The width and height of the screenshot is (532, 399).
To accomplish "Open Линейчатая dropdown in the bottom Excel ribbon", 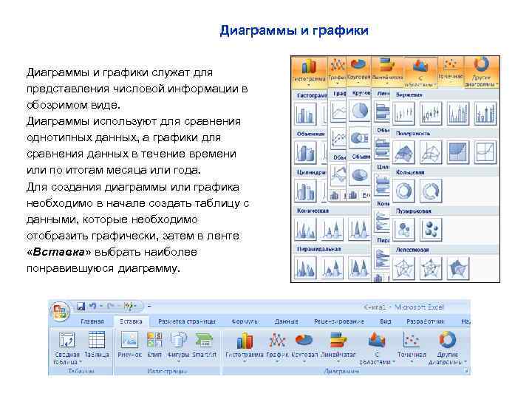I will point(338,346).
